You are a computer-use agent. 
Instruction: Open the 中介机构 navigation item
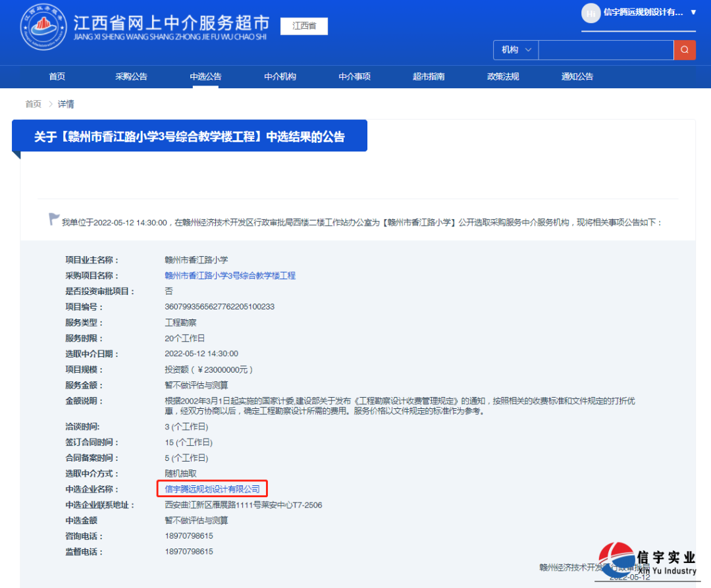[279, 76]
